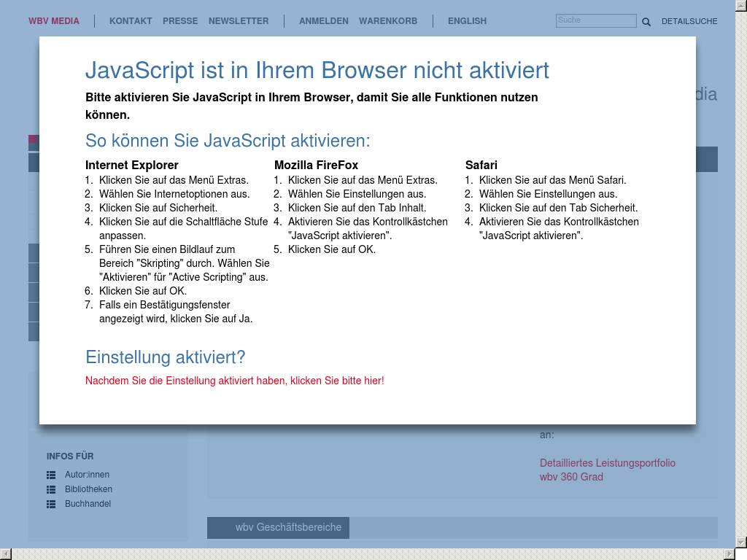
Task: Open the WBV MEDIA menu item
Action: click(54, 21)
